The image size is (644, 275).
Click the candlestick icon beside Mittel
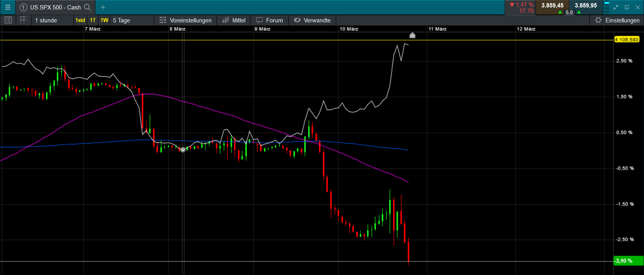pyautogui.click(x=226, y=20)
